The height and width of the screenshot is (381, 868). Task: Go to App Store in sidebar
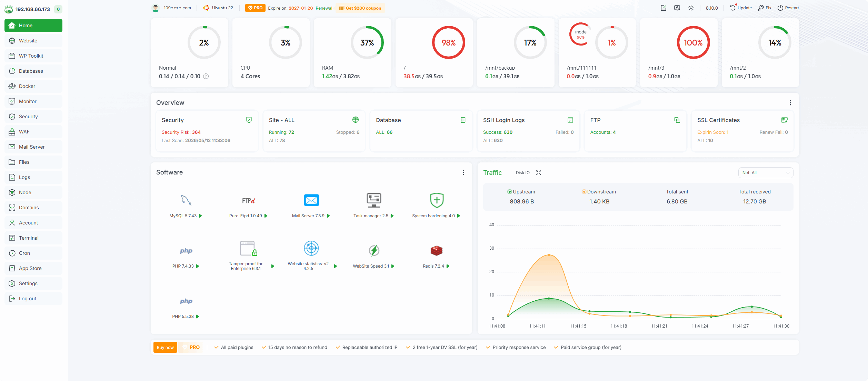(x=33, y=268)
